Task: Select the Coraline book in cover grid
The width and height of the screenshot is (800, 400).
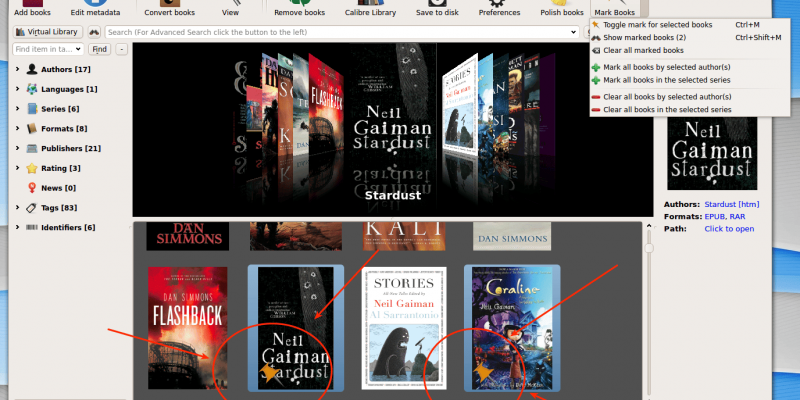Action: (x=512, y=328)
